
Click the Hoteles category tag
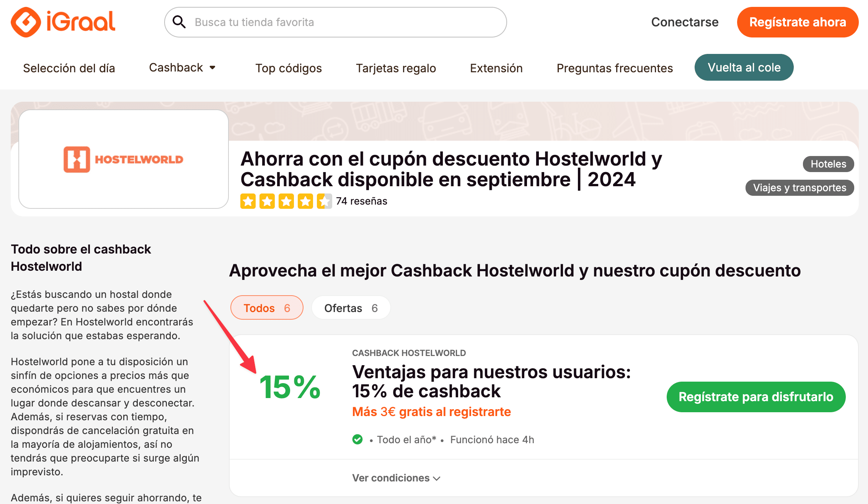(x=828, y=164)
